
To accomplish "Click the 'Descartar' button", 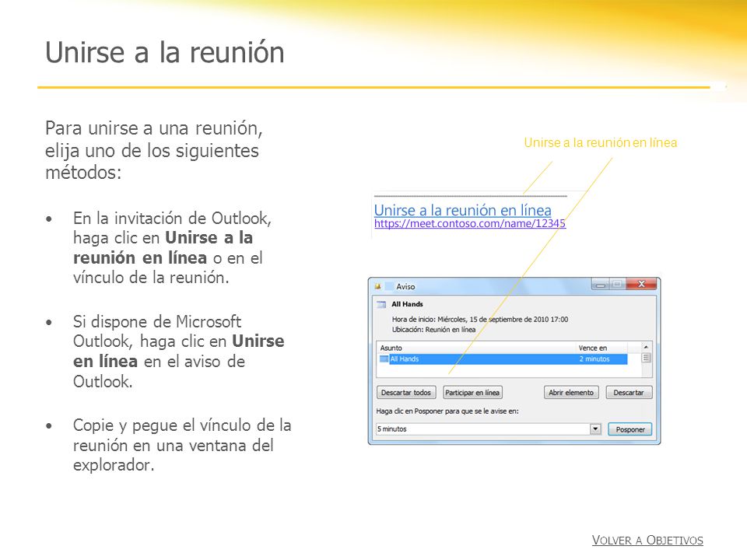I will (629, 392).
